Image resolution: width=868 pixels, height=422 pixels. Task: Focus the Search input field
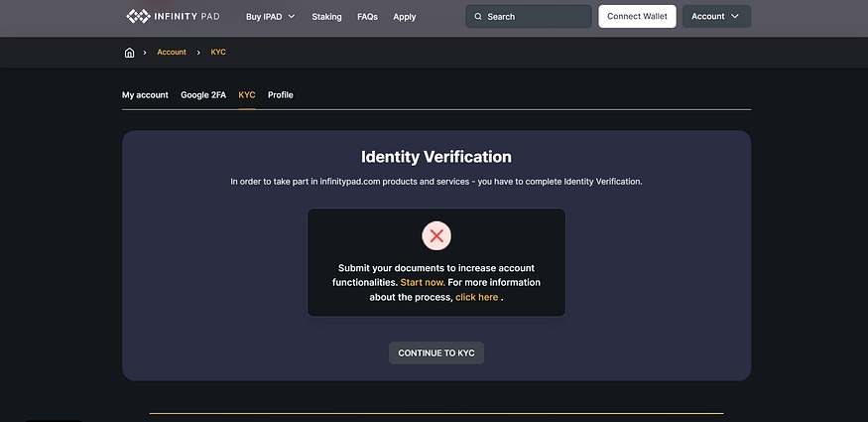click(x=536, y=17)
